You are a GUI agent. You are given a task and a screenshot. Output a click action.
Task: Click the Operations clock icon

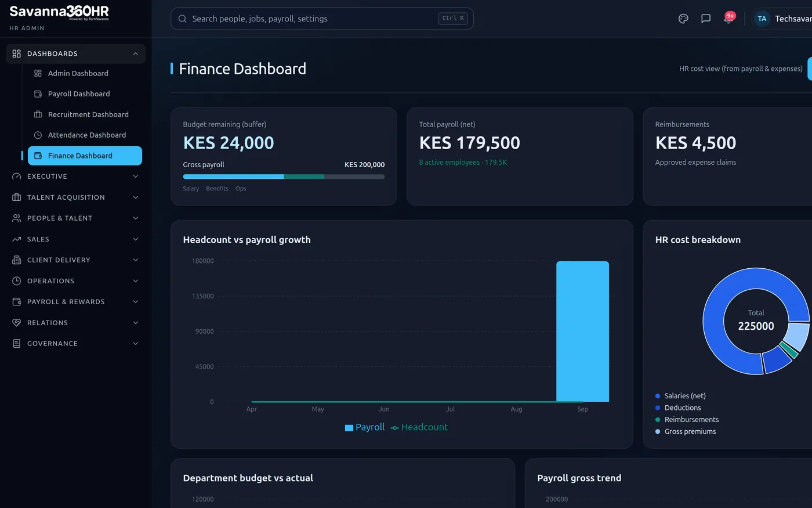point(16,281)
